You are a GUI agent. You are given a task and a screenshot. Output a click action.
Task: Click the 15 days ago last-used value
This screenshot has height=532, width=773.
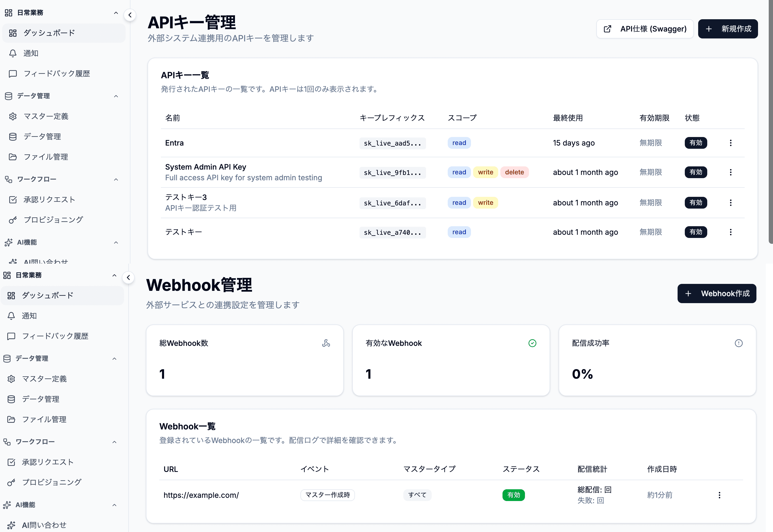[x=574, y=143]
